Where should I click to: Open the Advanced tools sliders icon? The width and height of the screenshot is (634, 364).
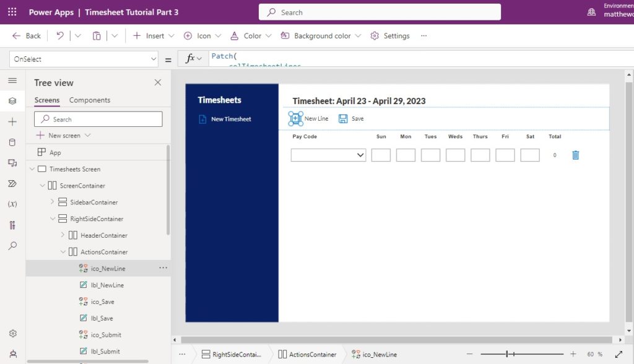(12, 225)
